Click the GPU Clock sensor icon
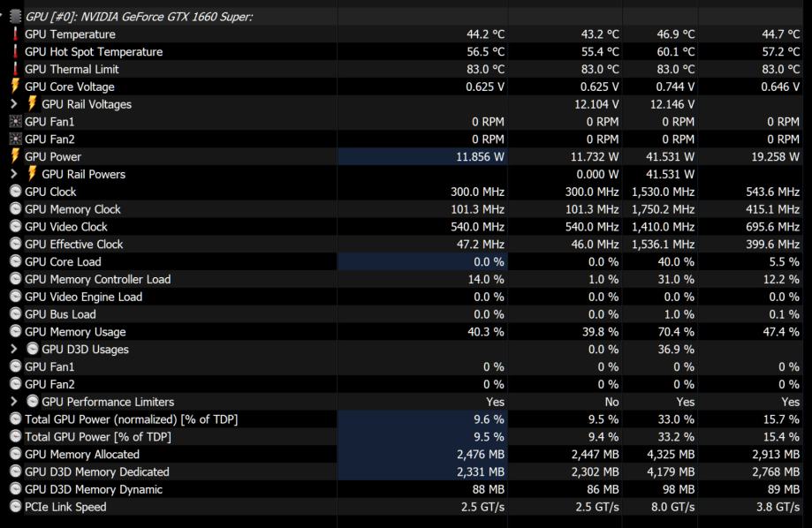 [15, 192]
